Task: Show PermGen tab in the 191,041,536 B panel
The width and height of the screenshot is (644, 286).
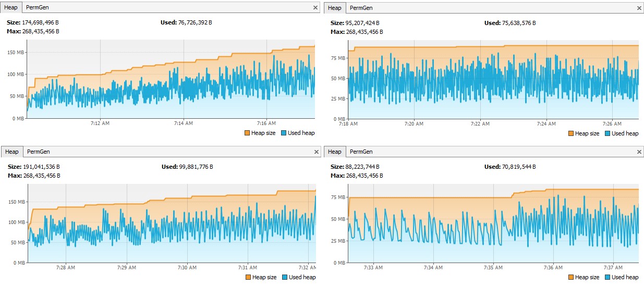Action: [x=38, y=152]
